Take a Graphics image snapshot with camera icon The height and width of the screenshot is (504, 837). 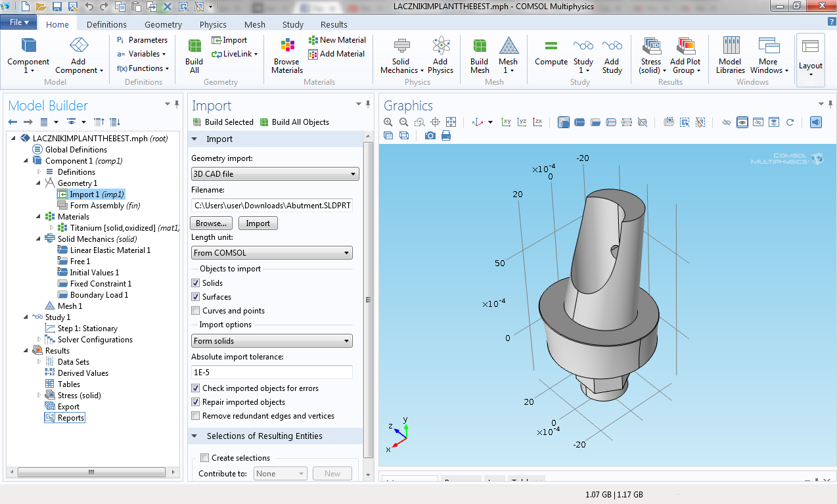pos(430,135)
